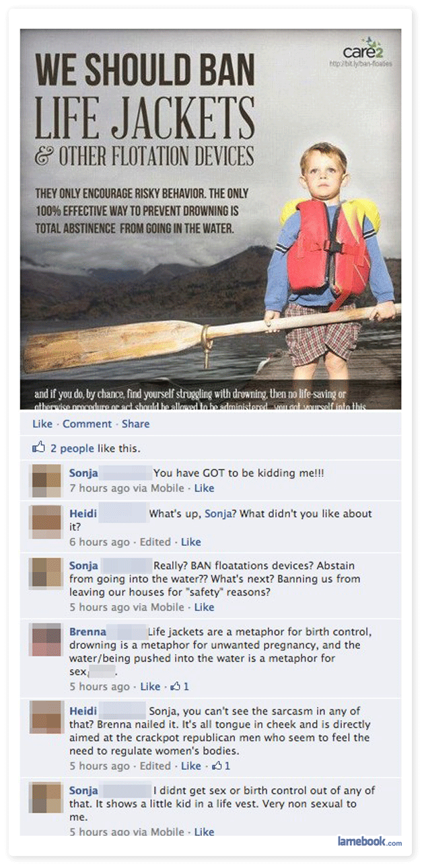The width and height of the screenshot is (424, 868).
Task: Open Brenna's profile name link
Action: 87,632
